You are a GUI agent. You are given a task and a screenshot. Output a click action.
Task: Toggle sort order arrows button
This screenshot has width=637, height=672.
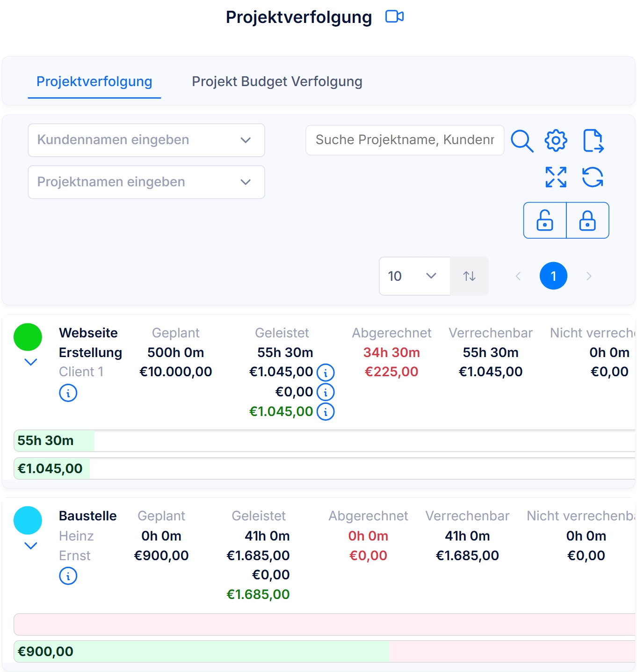[x=470, y=276]
